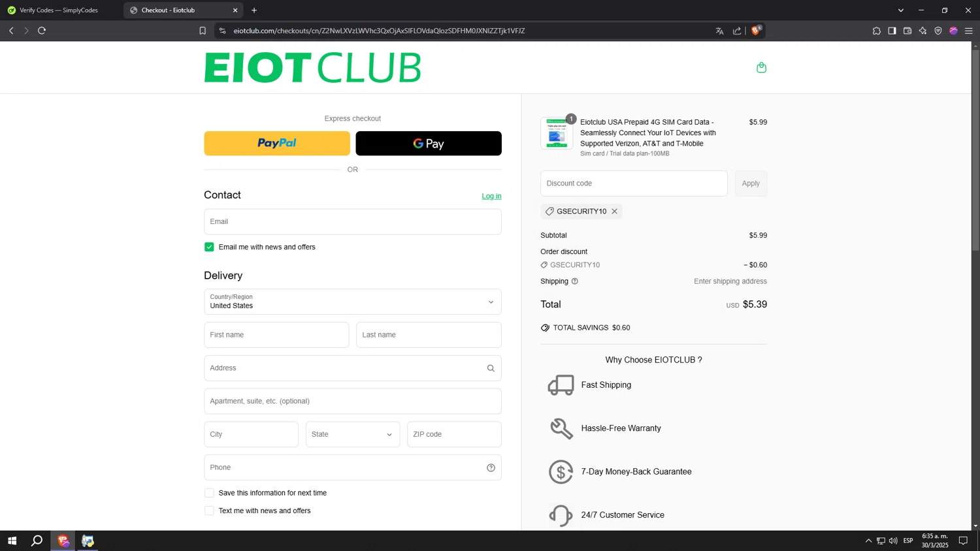980x551 pixels.
Task: Open a new browser tab
Action: point(254,10)
